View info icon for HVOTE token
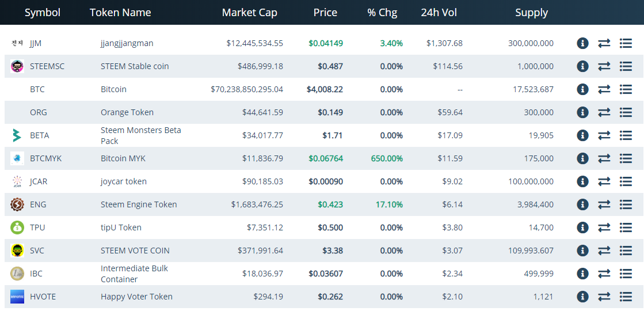Image resolution: width=644 pixels, height=311 pixels. point(582,296)
